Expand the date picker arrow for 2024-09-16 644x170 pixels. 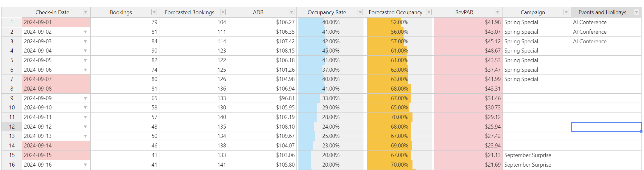click(85, 165)
